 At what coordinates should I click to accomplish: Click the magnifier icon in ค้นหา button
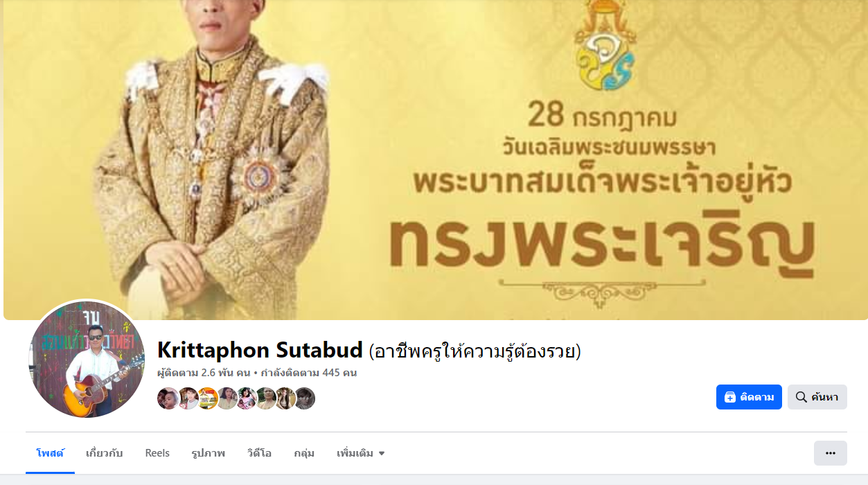tap(801, 397)
